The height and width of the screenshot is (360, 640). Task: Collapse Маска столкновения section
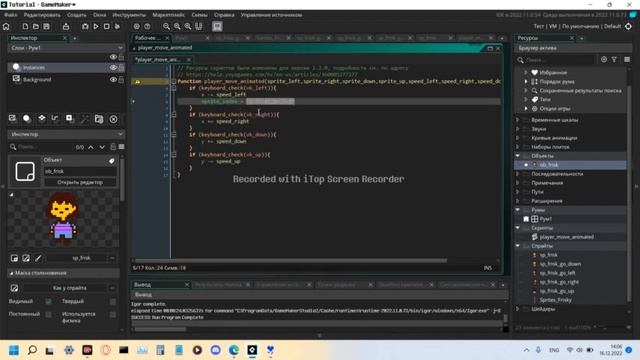point(11,273)
